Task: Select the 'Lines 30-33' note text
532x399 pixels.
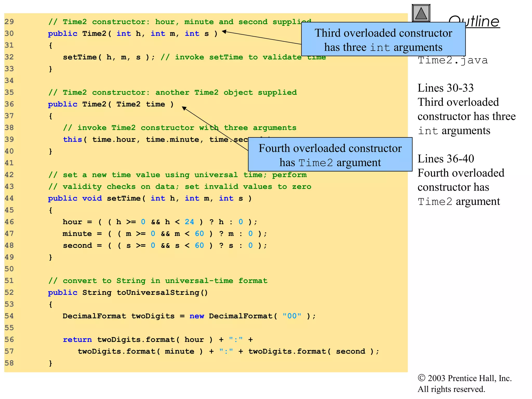Action: [x=446, y=88]
